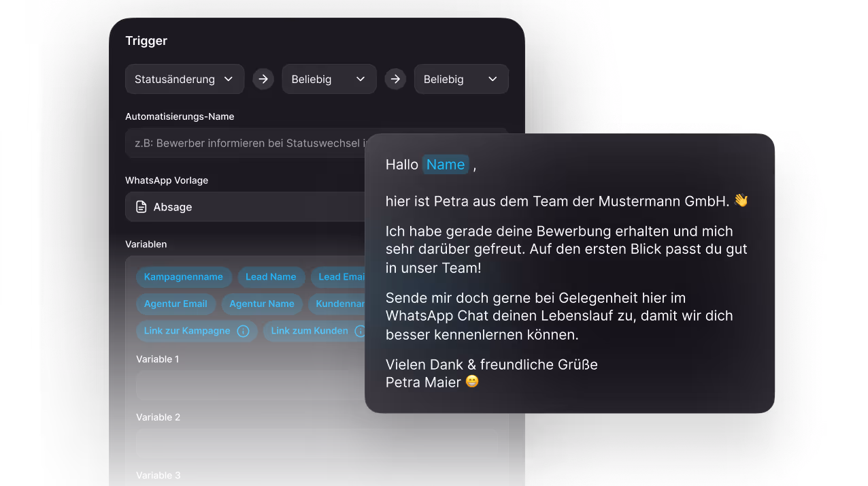Insert the Kampagnenname variable
Viewport: 868px width, 486px height.
point(184,277)
